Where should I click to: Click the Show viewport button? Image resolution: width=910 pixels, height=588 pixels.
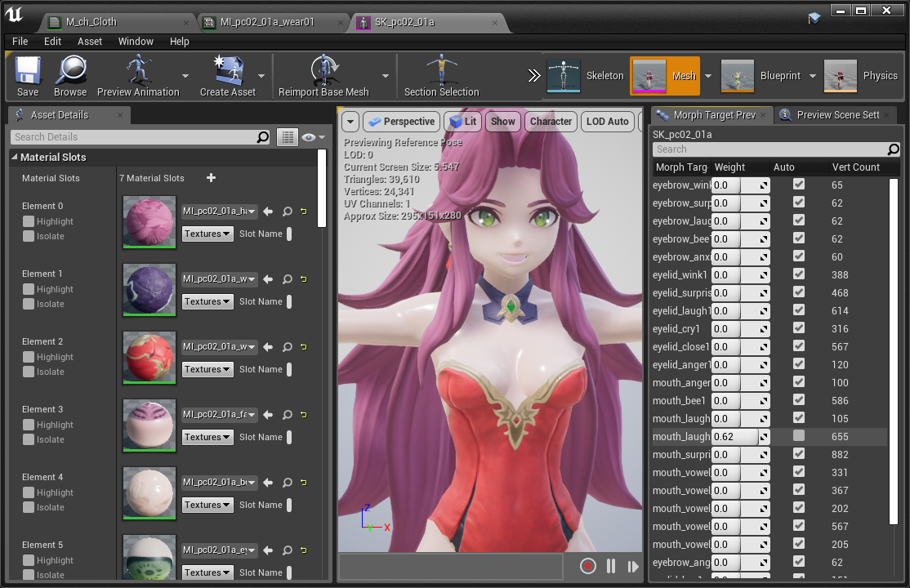tap(502, 122)
